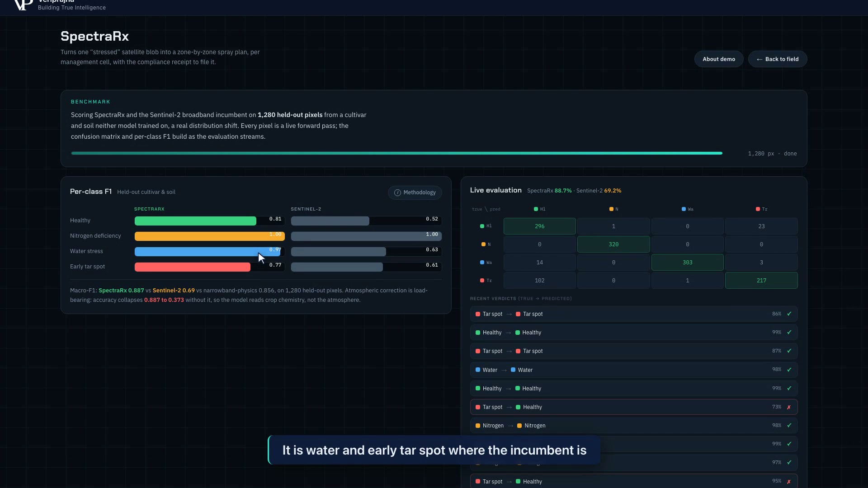Click the benchmark evaluation progress bar
Image resolution: width=868 pixels, height=488 pixels.
[396, 153]
